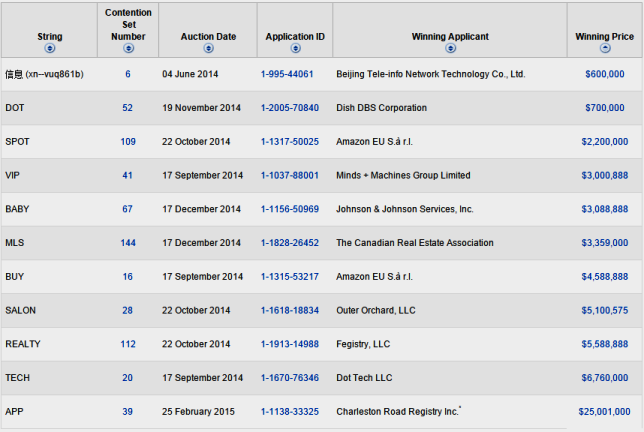Viewport: 644px width, 432px height.
Task: Open application ID 1-1315-53217
Action: point(290,277)
